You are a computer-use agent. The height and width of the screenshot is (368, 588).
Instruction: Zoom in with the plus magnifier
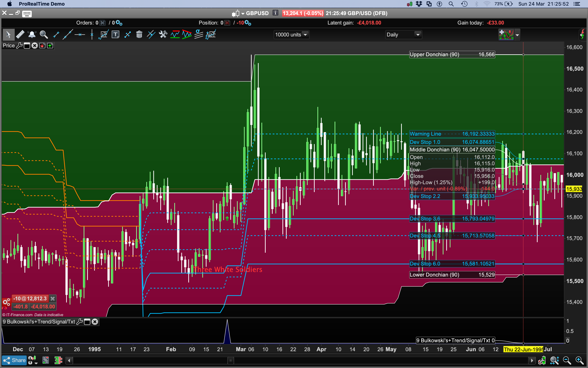[x=579, y=360]
